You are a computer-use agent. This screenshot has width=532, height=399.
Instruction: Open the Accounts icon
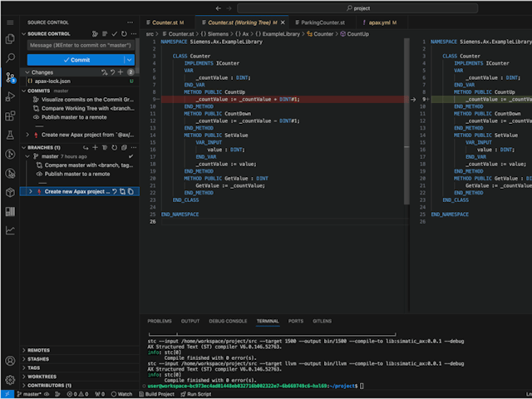tap(10, 361)
